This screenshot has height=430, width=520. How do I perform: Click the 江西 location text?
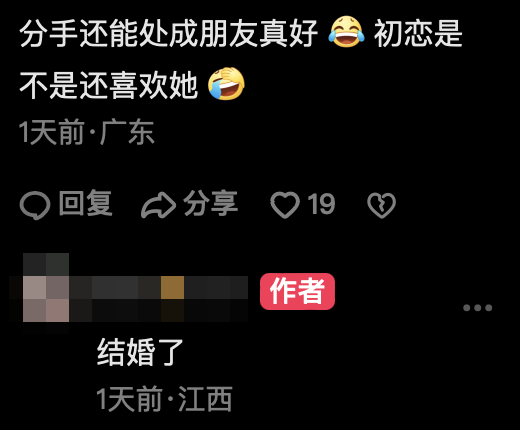(205, 399)
